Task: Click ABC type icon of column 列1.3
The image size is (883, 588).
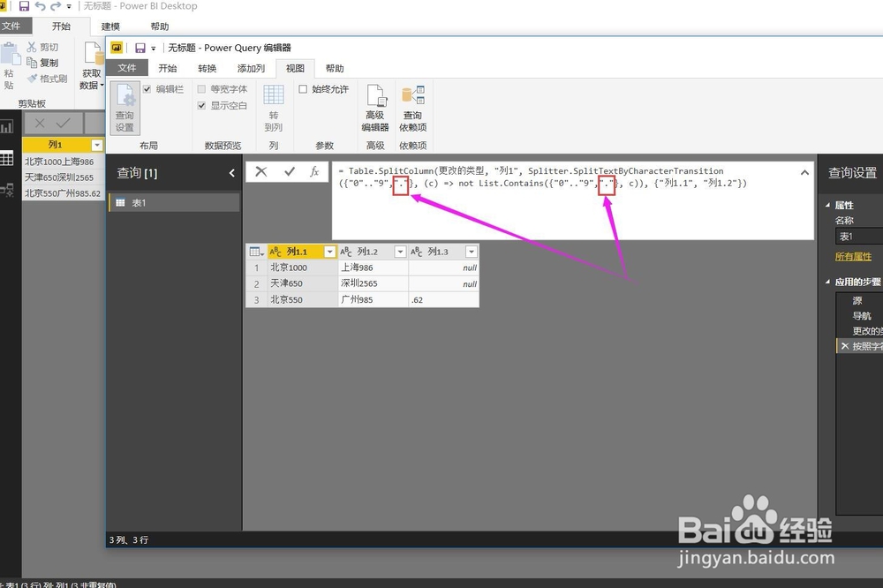Action: point(416,252)
